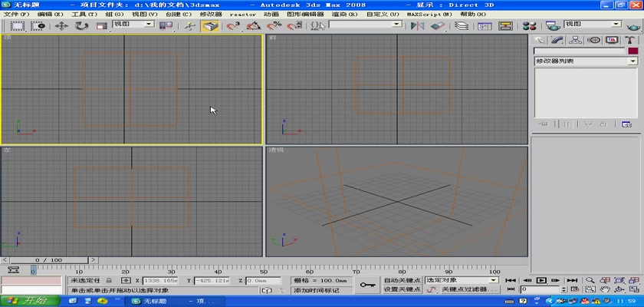The width and height of the screenshot is (644, 307).
Task: Open the Render Scene dialog teapot icon
Action: click(553, 26)
